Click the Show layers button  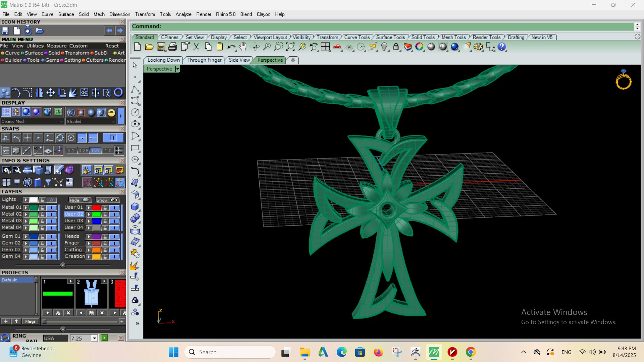coord(107,200)
